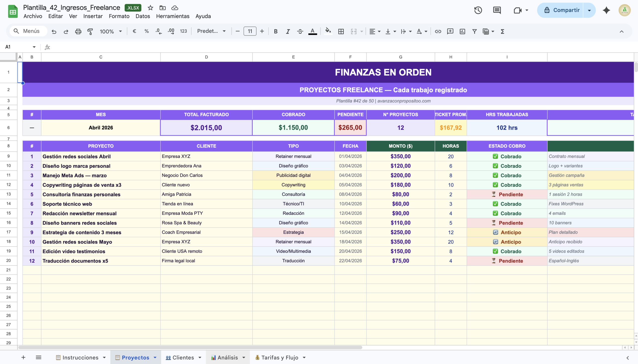Click the insert chart icon
The width and height of the screenshot is (638, 364).
462,32
